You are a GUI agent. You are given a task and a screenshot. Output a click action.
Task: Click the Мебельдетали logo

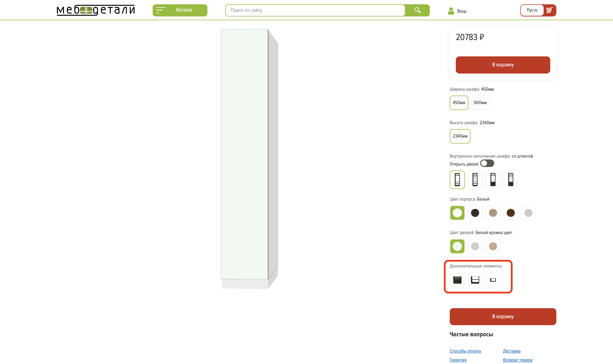[96, 10]
